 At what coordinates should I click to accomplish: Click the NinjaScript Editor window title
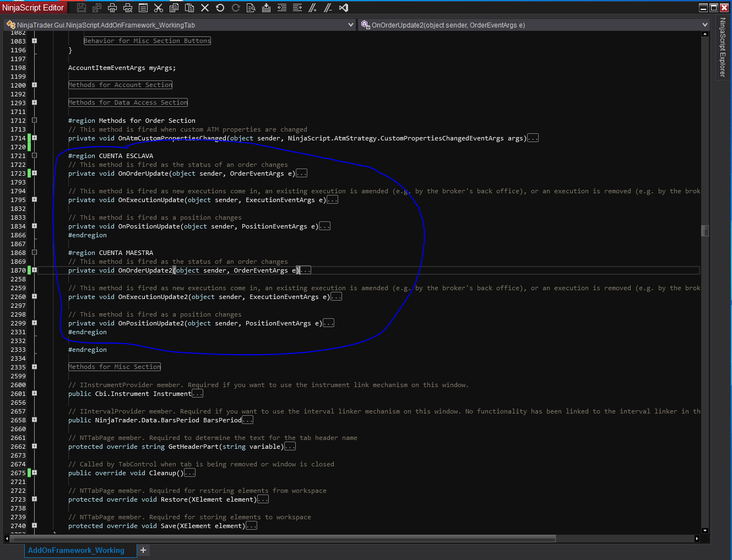[x=34, y=8]
